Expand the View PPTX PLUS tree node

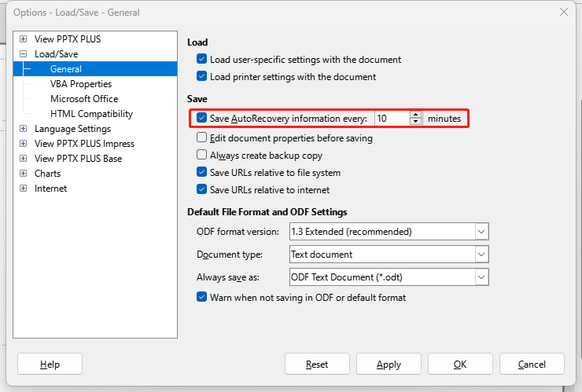(23, 39)
